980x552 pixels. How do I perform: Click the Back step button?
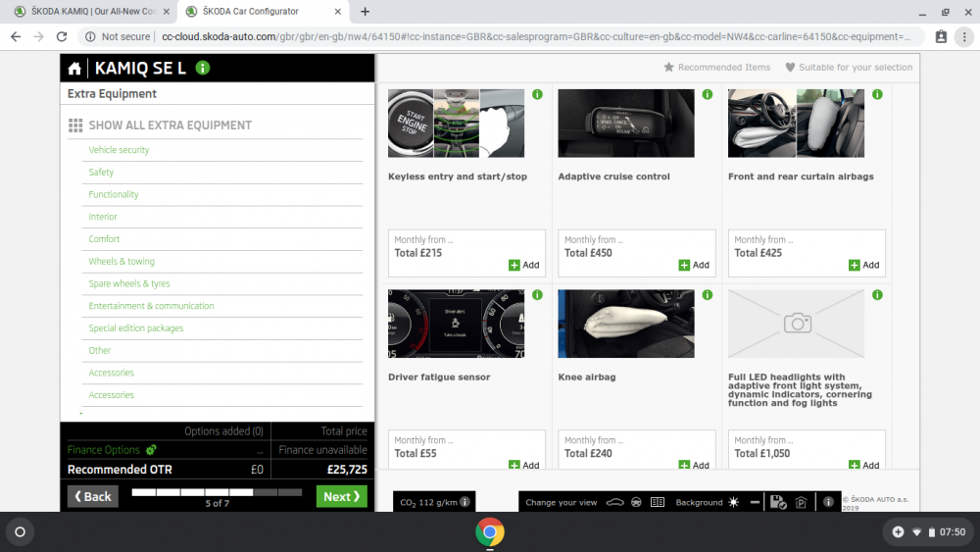pos(92,496)
